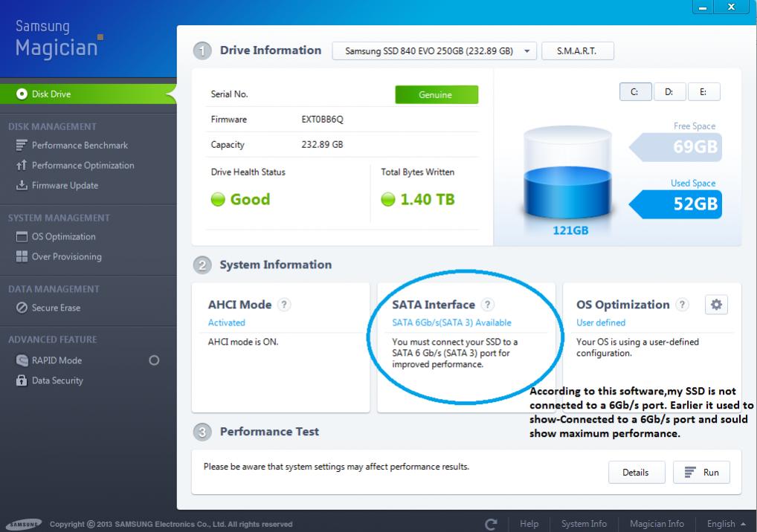Click the S.M.A.R.T. button
The width and height of the screenshot is (757, 532).
577,51
